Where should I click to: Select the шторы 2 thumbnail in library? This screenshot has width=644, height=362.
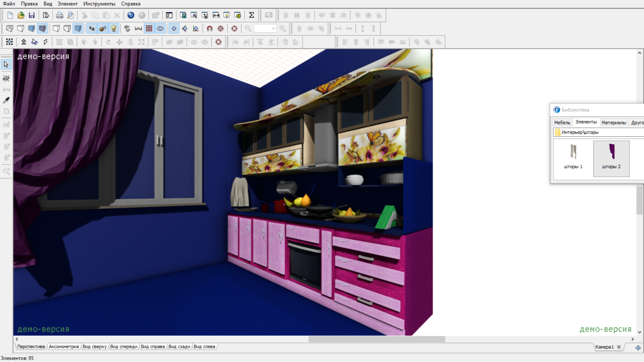(611, 158)
